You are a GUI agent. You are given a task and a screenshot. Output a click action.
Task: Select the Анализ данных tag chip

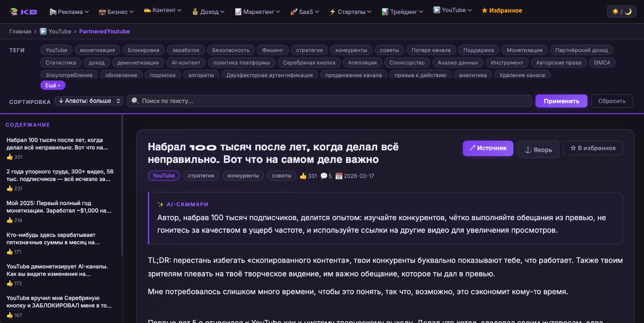coord(458,62)
